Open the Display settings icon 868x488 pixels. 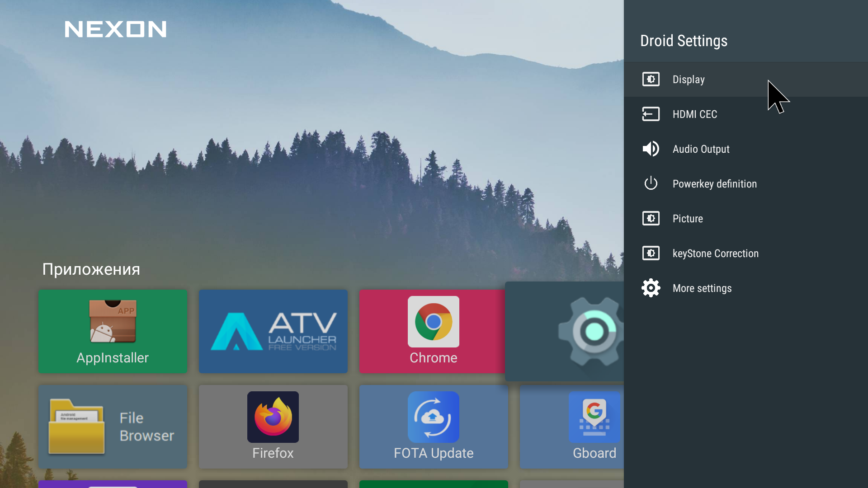pyautogui.click(x=651, y=79)
